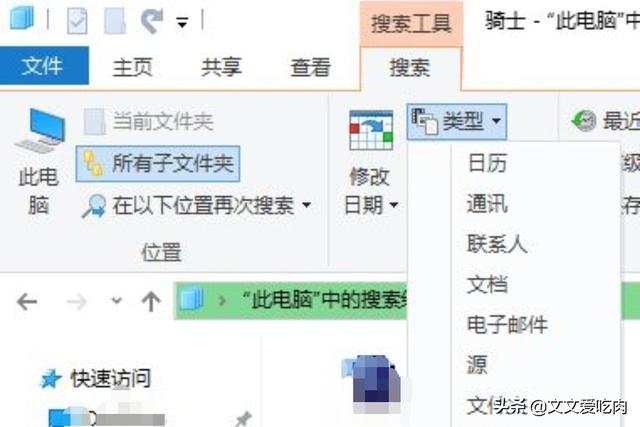Click the This PC monitor icon
The width and height of the screenshot is (640, 427).
pyautogui.click(x=40, y=130)
